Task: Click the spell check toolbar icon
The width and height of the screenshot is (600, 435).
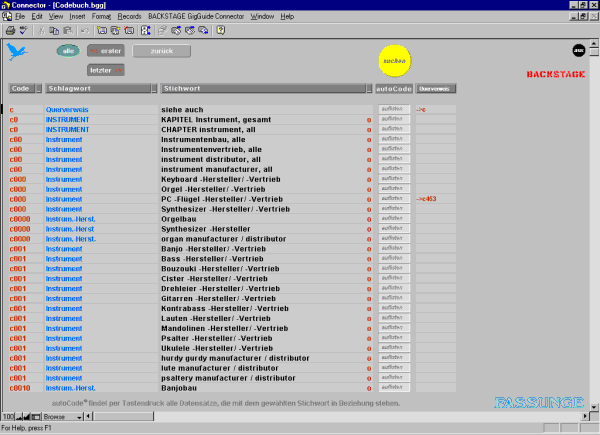Action: tap(24, 31)
